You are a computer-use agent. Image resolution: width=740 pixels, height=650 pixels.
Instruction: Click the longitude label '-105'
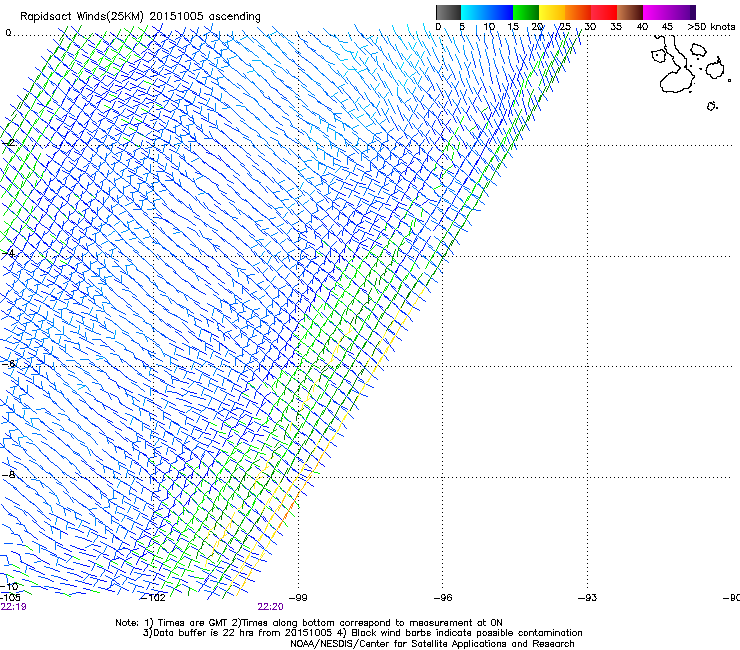point(10,597)
